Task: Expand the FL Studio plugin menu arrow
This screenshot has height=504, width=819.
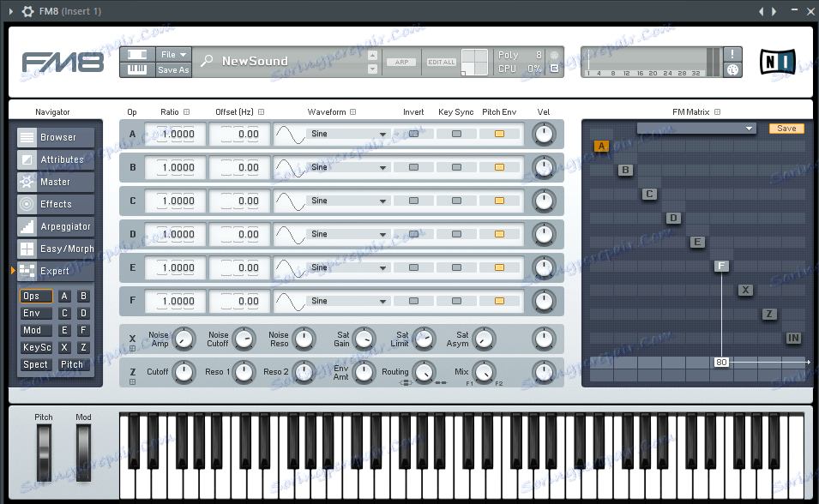Action: point(11,11)
